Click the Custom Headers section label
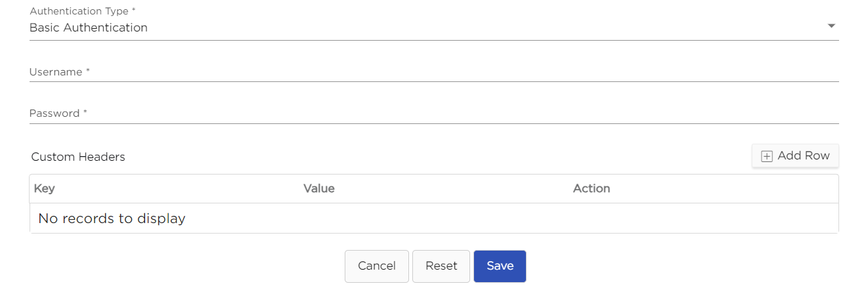Image resolution: width=868 pixels, height=290 pixels. click(x=78, y=157)
